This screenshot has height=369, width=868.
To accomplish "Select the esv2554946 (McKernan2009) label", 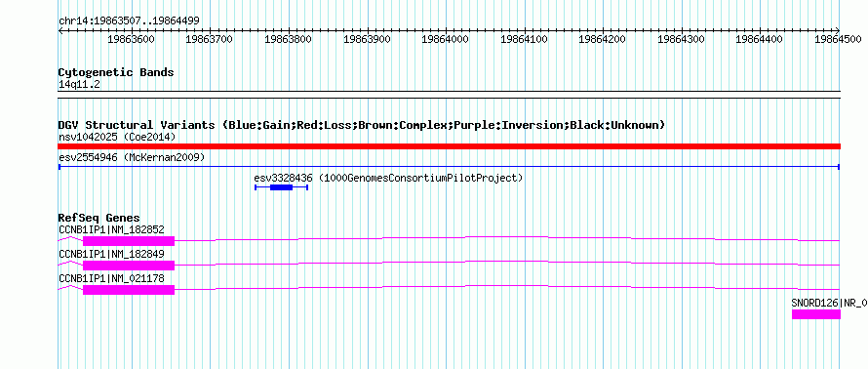I will coord(132,158).
